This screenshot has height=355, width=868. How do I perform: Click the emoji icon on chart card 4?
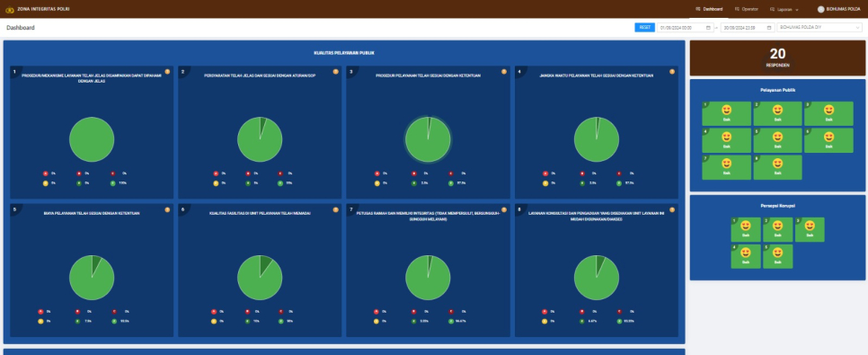click(672, 71)
